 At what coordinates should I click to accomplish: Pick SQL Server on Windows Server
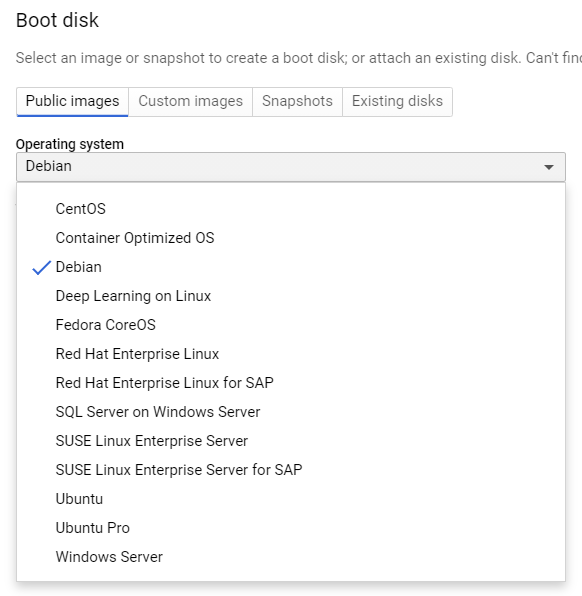tap(291, 412)
